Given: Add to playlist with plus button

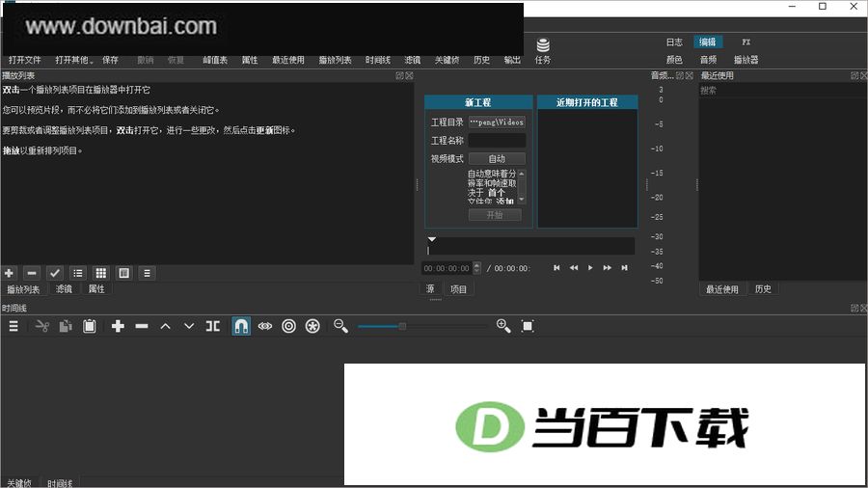Looking at the screenshot, I should (9, 273).
